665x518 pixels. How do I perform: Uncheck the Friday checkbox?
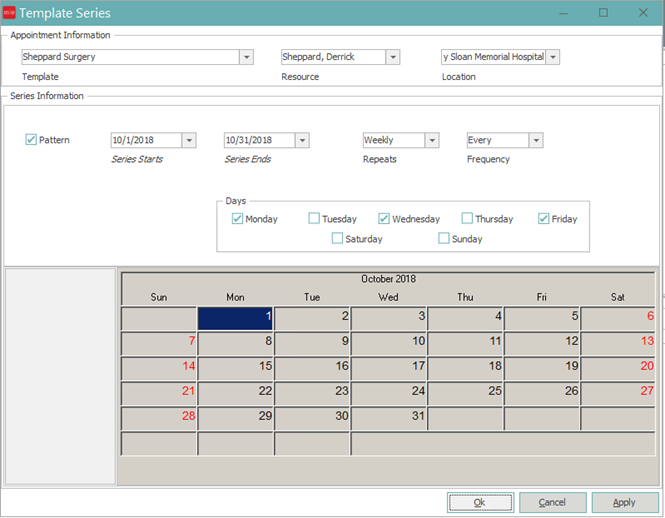coord(544,218)
